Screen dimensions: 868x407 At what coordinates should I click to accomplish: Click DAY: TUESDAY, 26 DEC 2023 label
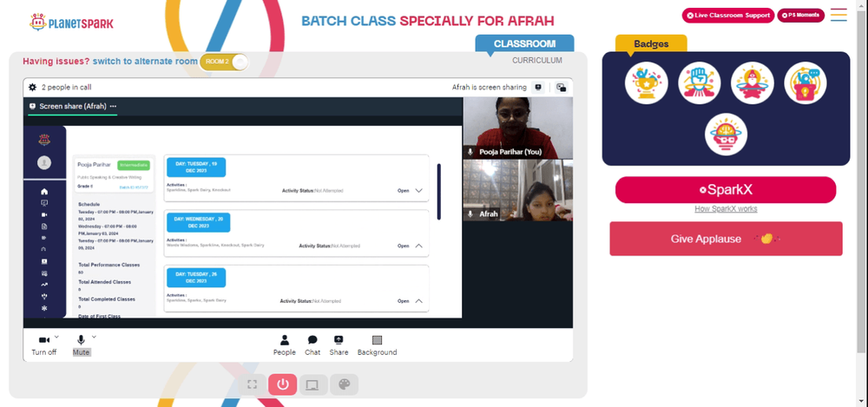tap(196, 278)
